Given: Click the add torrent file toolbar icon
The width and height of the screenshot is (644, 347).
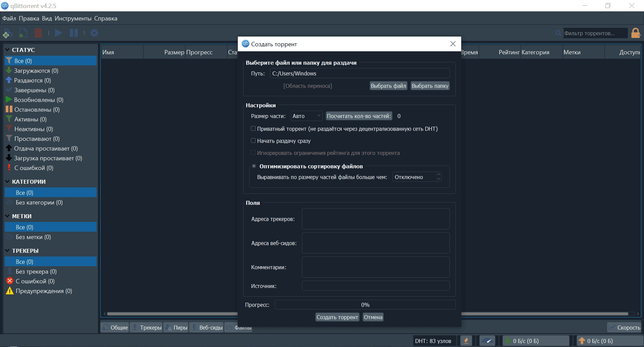Looking at the screenshot, I should [x=23, y=33].
